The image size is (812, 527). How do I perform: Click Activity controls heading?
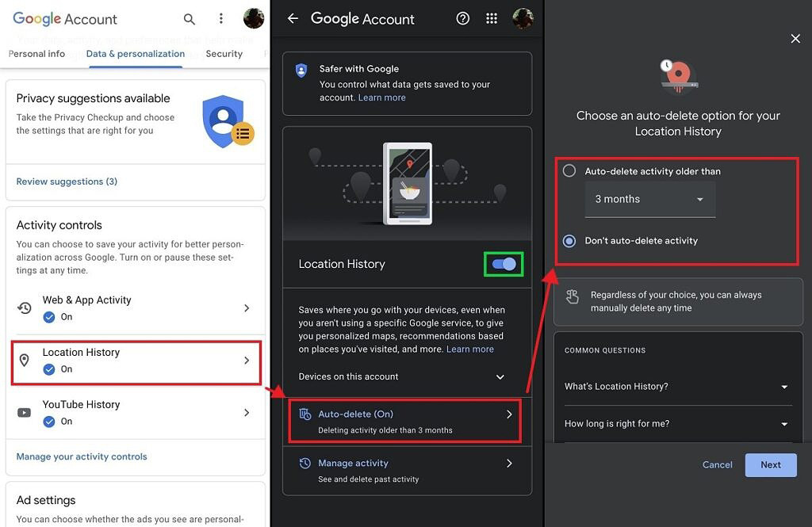tap(59, 225)
